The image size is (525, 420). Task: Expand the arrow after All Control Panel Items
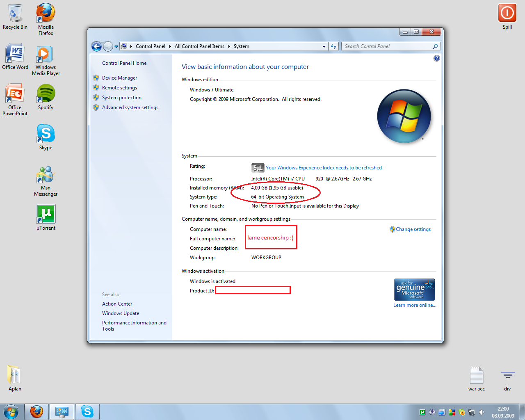pyautogui.click(x=229, y=46)
